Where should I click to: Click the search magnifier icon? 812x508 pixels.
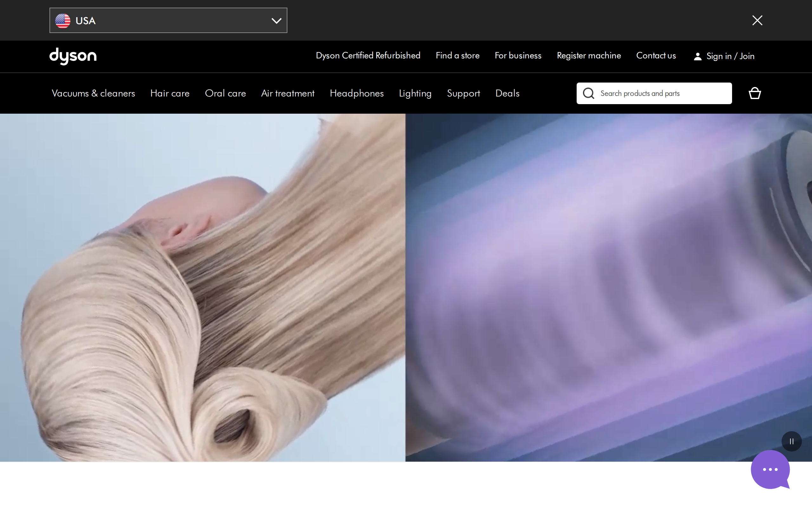(x=588, y=93)
